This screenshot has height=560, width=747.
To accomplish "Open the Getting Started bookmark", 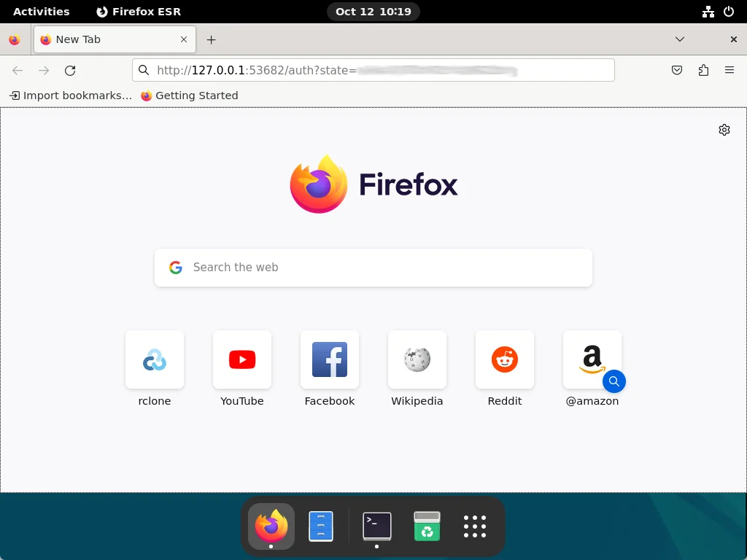I will tap(189, 95).
